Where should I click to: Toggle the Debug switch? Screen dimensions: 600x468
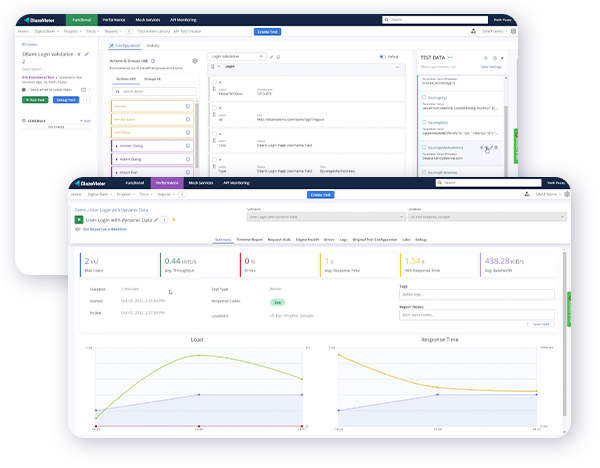click(x=382, y=57)
